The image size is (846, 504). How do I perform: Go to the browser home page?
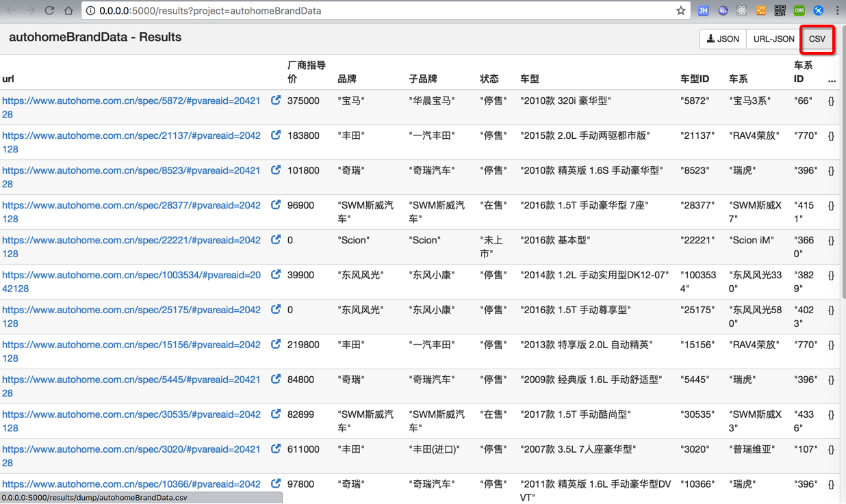[68, 11]
